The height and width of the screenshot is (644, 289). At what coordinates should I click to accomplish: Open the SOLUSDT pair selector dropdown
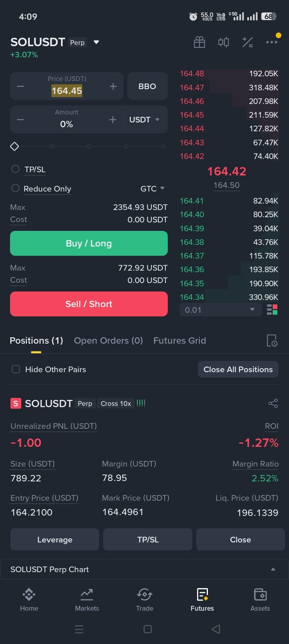pyautogui.click(x=96, y=42)
